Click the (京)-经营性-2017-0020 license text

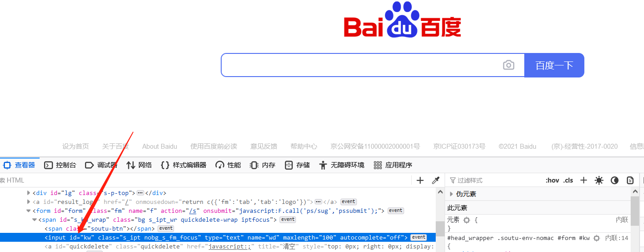pos(584,146)
